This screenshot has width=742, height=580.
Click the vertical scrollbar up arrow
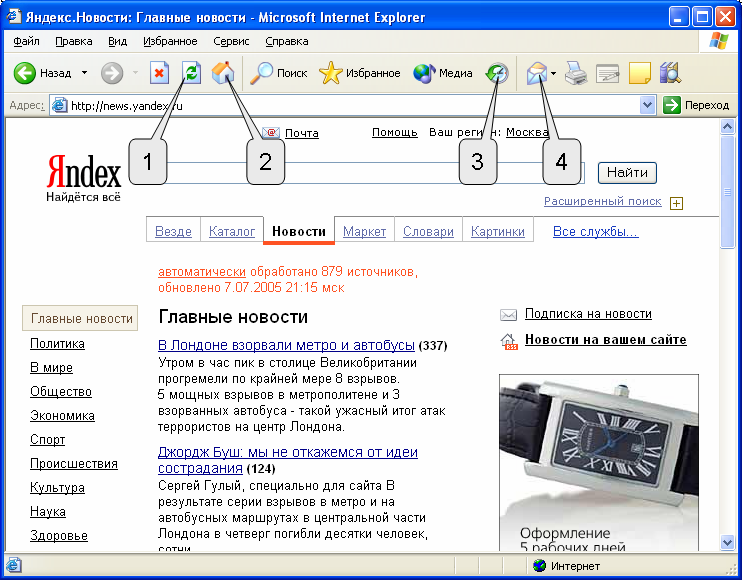point(727,126)
